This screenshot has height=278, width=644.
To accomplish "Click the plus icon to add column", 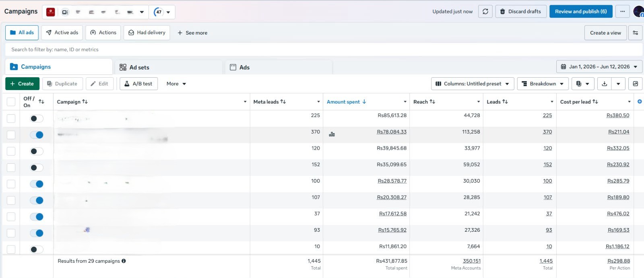I will 640,102.
